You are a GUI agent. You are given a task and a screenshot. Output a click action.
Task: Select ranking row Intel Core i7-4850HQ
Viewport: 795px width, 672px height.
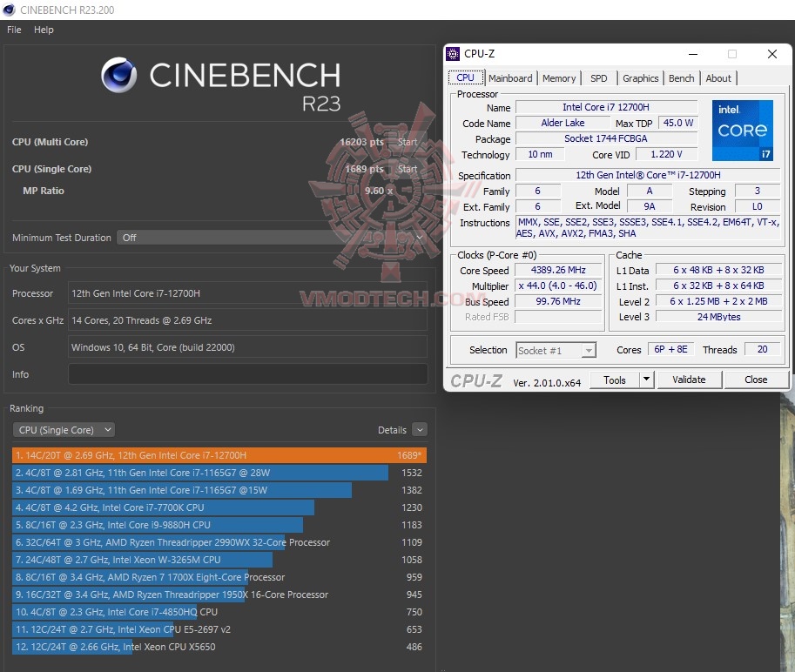pyautogui.click(x=219, y=612)
